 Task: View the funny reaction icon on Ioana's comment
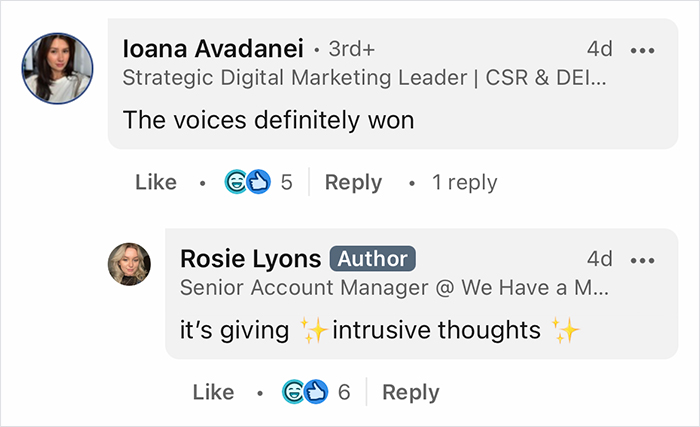(237, 182)
